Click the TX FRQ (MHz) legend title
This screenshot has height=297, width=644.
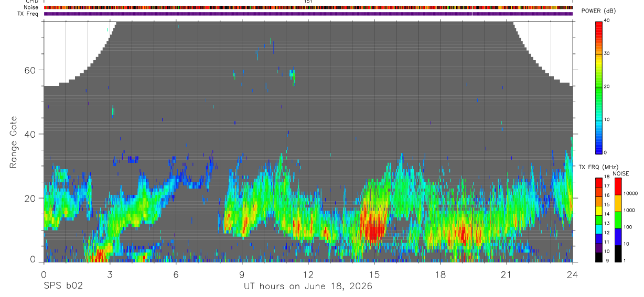596,167
